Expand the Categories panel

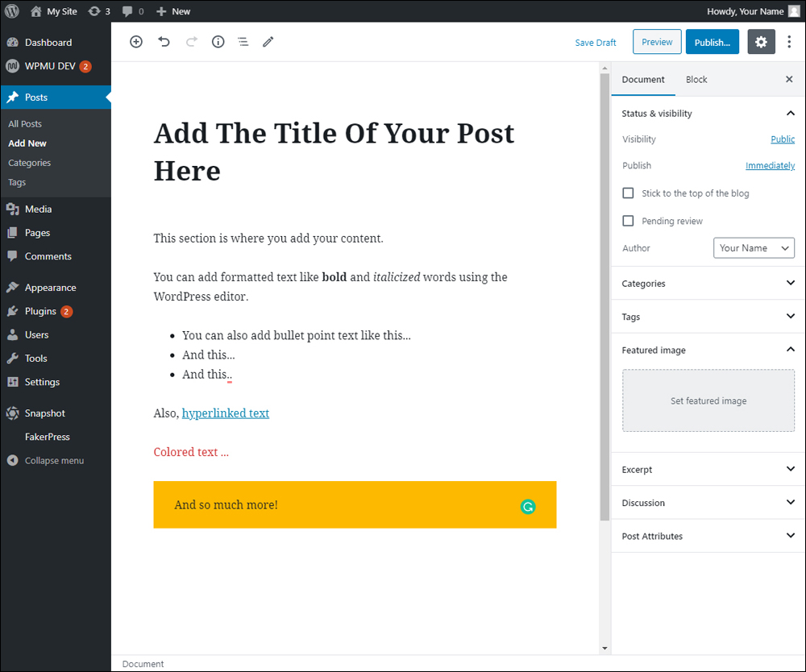708,284
